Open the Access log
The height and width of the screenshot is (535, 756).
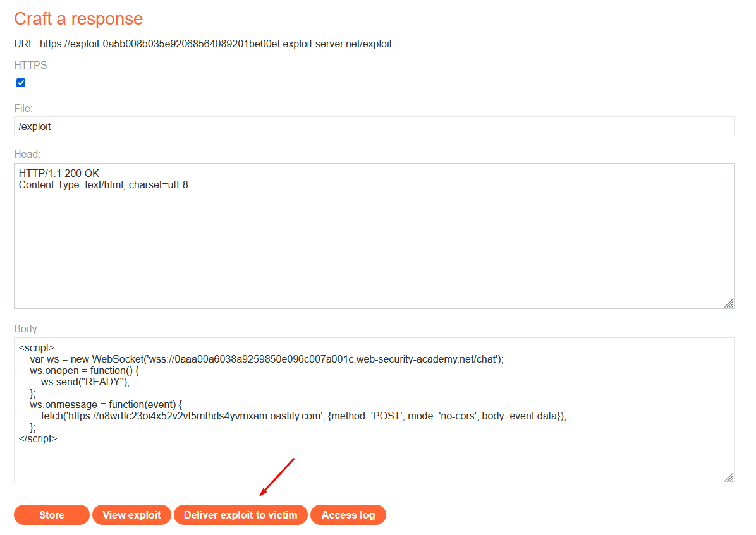[x=348, y=515]
